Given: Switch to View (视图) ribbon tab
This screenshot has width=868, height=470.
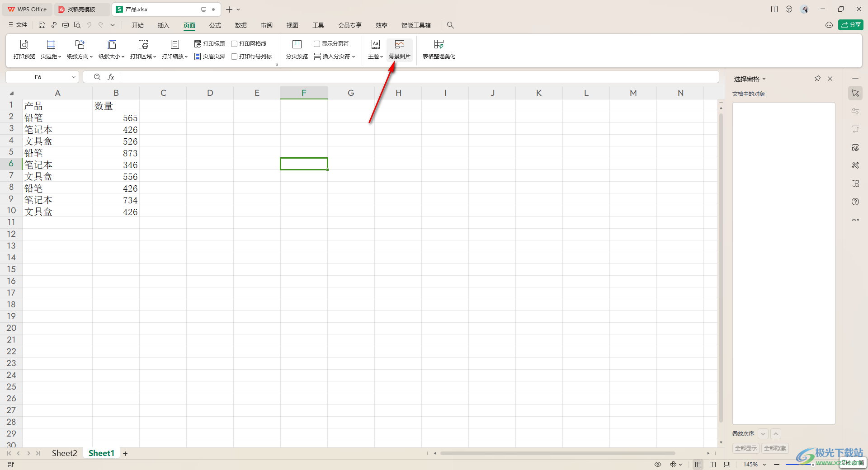Looking at the screenshot, I should pos(292,25).
